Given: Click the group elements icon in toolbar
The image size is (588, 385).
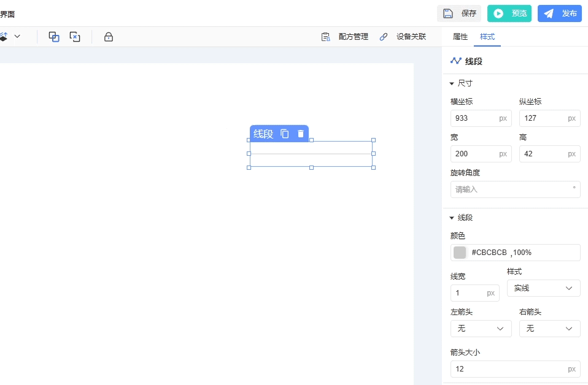Looking at the screenshot, I should pyautogui.click(x=54, y=37).
